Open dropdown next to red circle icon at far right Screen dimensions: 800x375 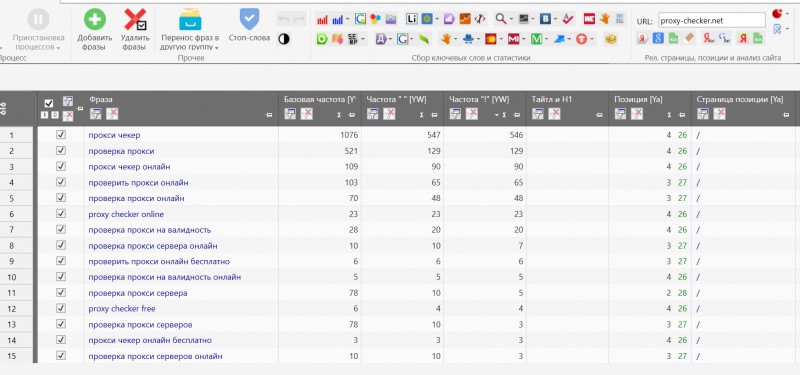(788, 14)
